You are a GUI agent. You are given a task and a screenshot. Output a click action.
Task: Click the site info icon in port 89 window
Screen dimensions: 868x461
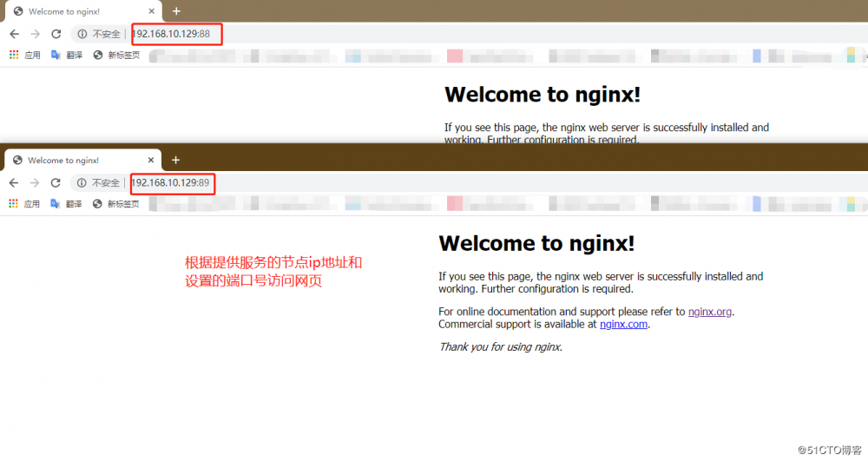click(82, 182)
